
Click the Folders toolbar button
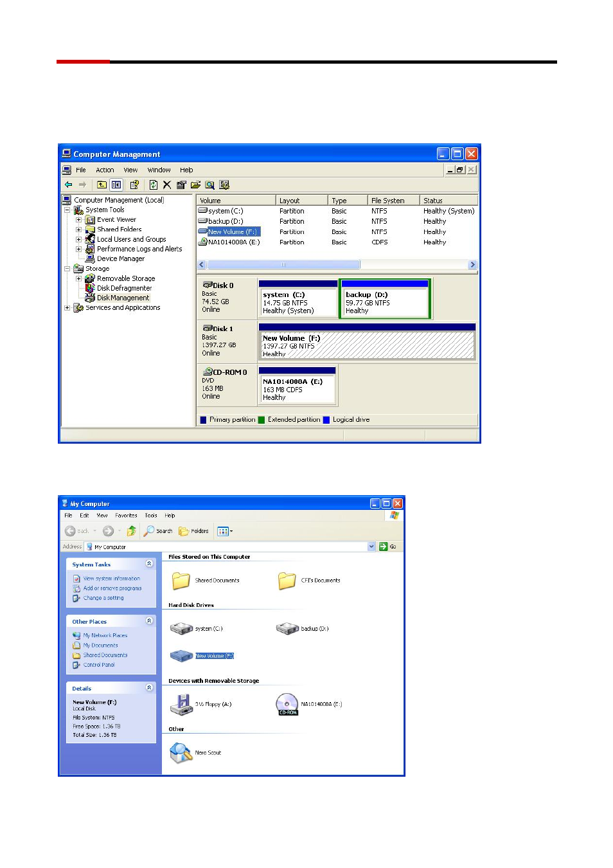point(193,531)
